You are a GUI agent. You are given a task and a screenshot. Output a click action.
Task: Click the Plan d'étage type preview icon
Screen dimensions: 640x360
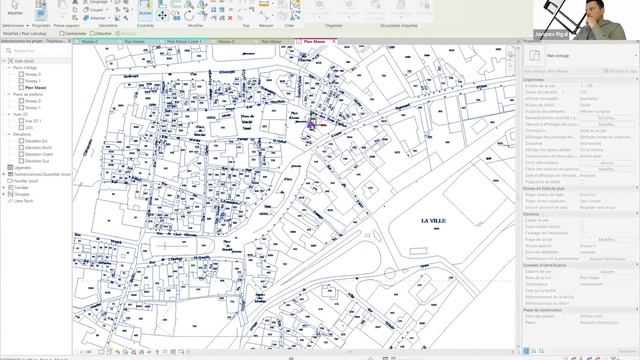534,56
